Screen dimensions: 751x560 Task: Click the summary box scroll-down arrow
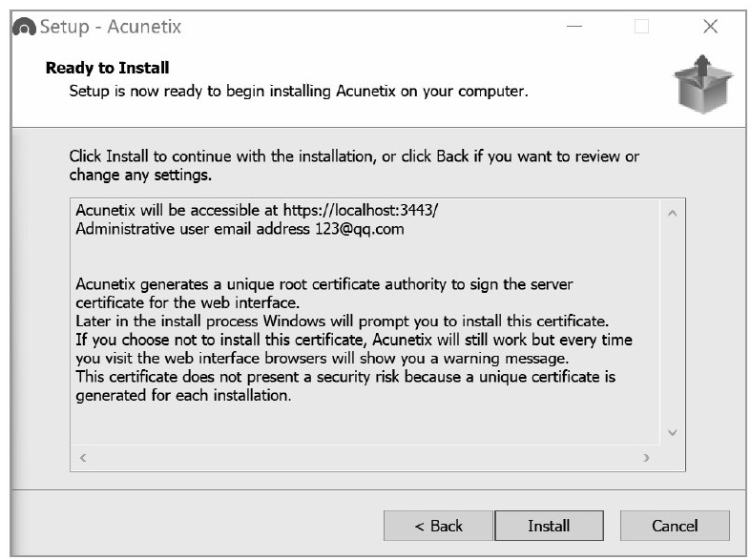(673, 433)
